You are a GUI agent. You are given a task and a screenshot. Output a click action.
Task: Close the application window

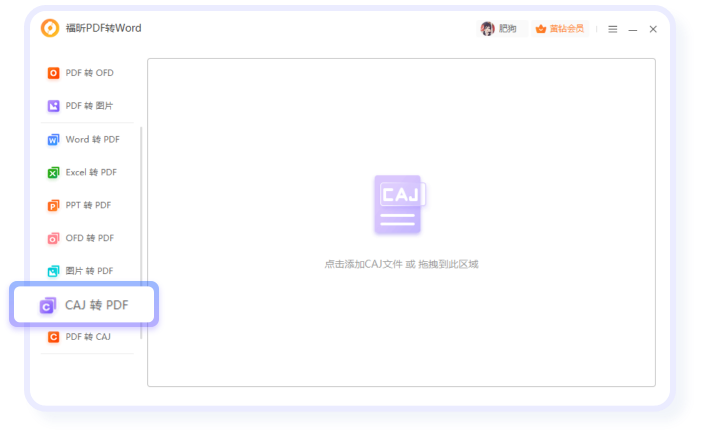click(x=653, y=29)
